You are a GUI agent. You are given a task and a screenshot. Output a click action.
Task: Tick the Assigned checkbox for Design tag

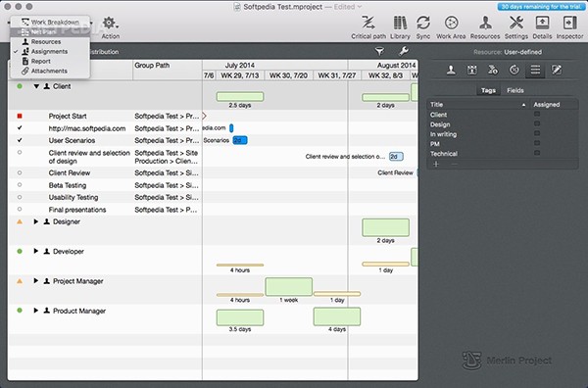[x=537, y=123]
